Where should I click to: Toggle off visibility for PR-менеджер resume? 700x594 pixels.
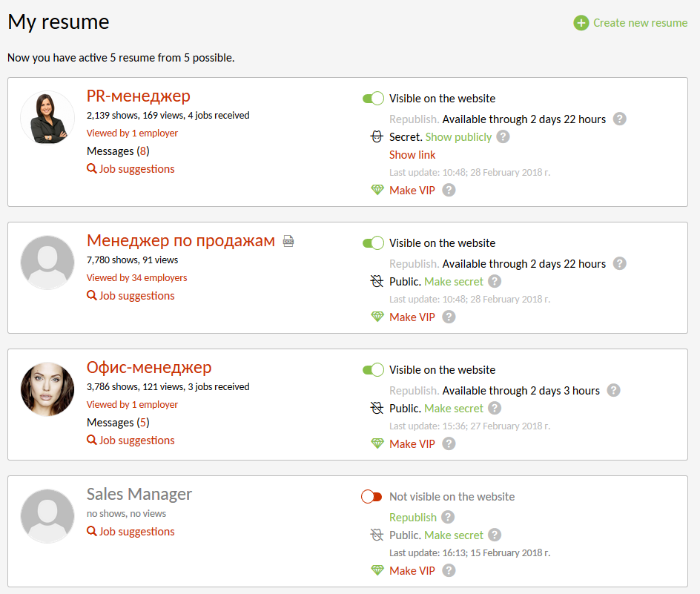[373, 99]
